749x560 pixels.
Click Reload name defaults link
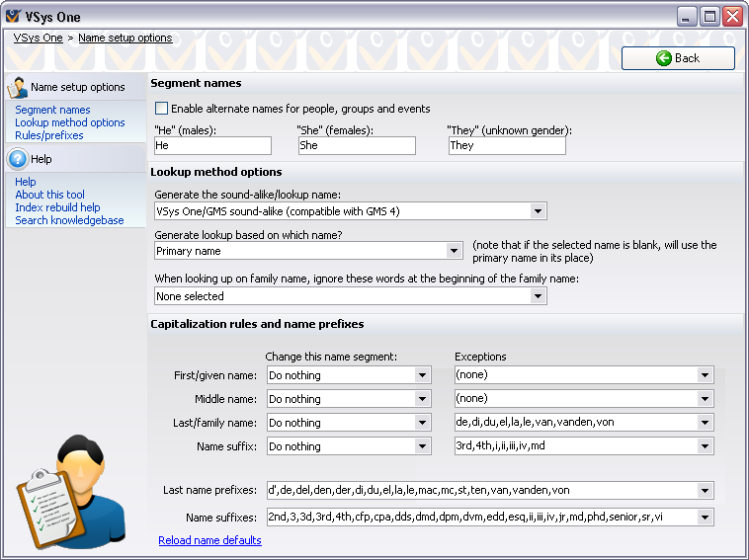tap(209, 540)
